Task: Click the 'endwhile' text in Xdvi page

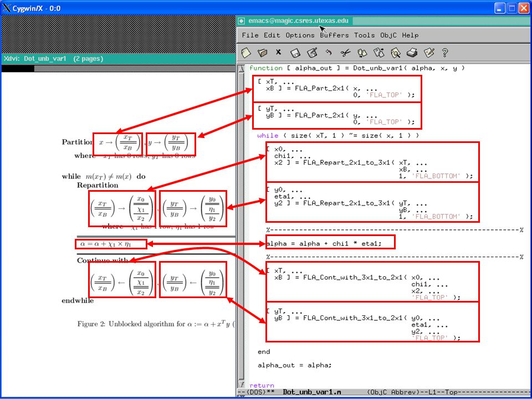Action: point(78,300)
